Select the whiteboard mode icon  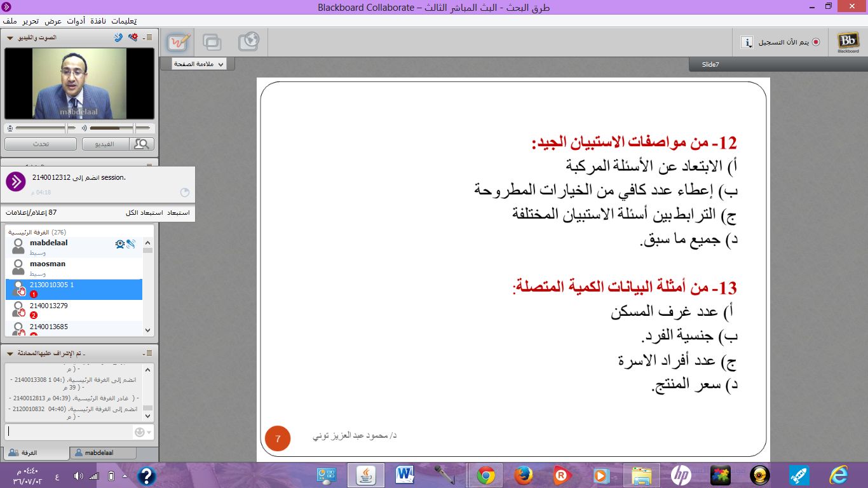click(178, 43)
